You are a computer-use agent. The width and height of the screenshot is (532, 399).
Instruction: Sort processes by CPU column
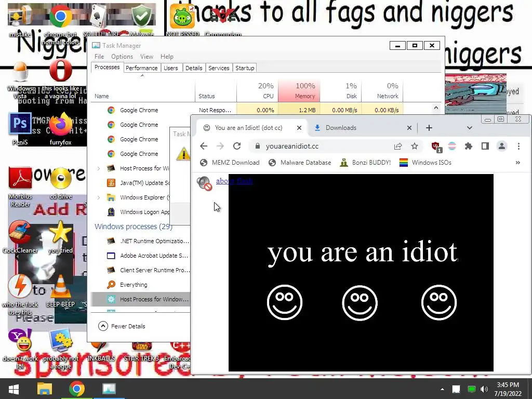tap(257, 91)
